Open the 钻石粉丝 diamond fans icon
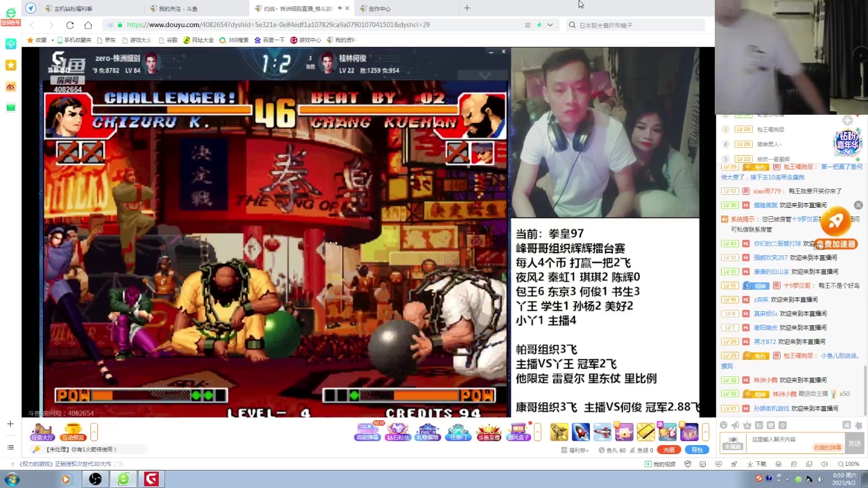The height and width of the screenshot is (488, 868). [397, 432]
